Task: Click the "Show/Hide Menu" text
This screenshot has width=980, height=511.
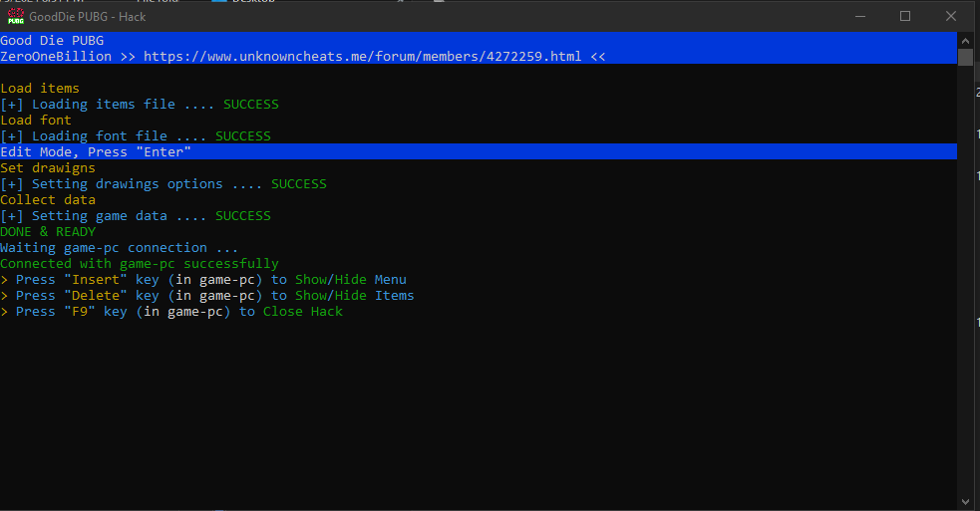Action: tap(351, 280)
